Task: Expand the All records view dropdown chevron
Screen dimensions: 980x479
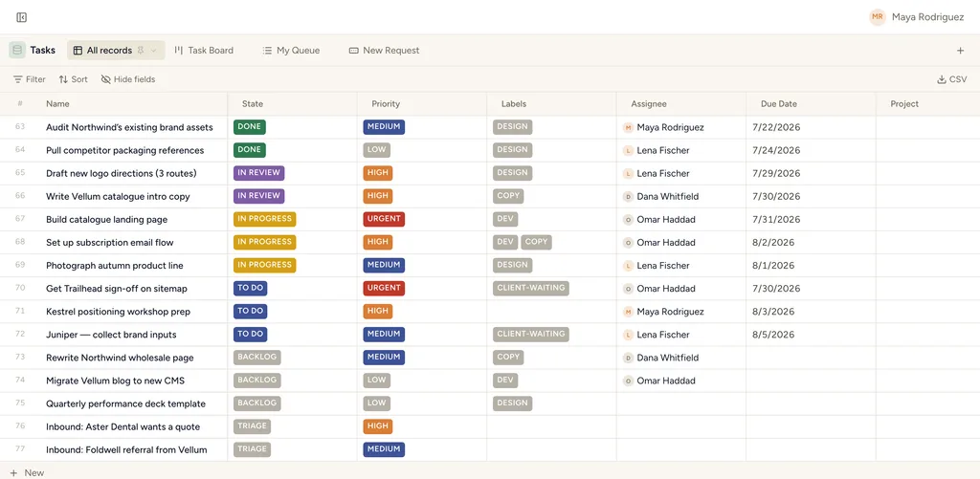Action: [154, 50]
